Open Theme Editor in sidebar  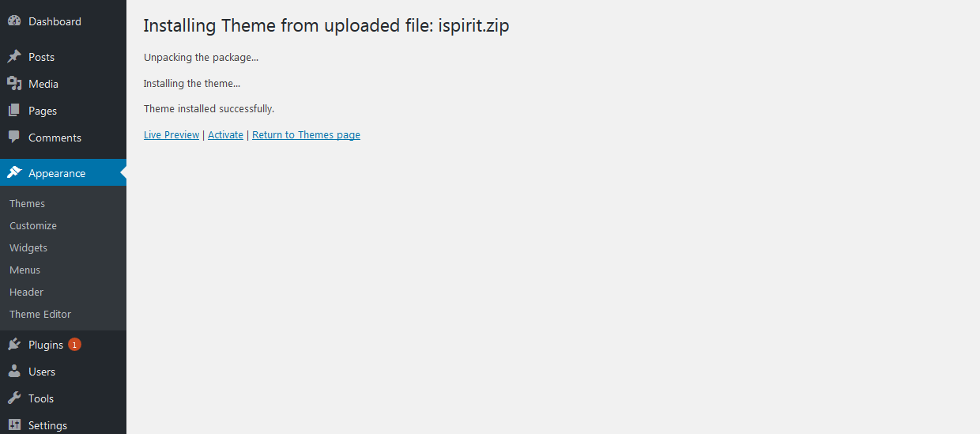(x=40, y=314)
